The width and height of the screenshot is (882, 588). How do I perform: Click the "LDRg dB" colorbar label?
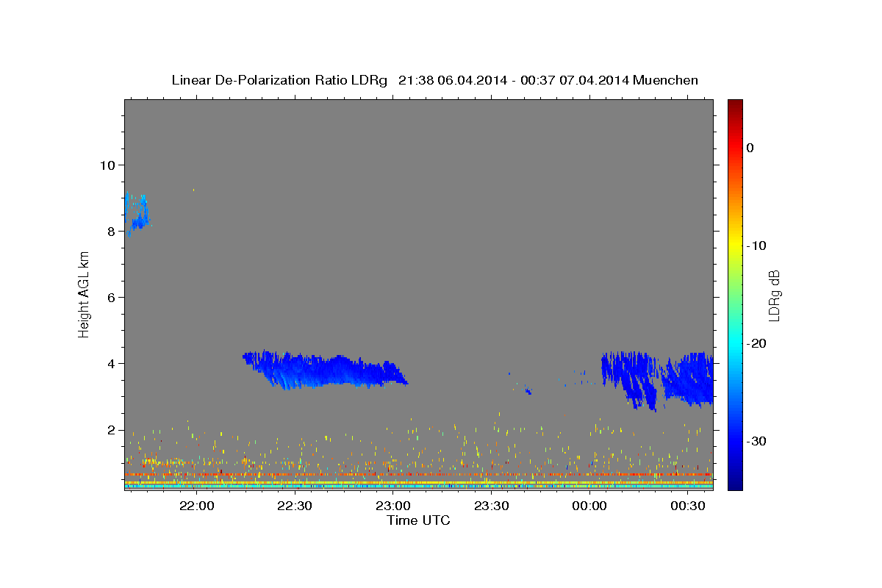point(774,295)
